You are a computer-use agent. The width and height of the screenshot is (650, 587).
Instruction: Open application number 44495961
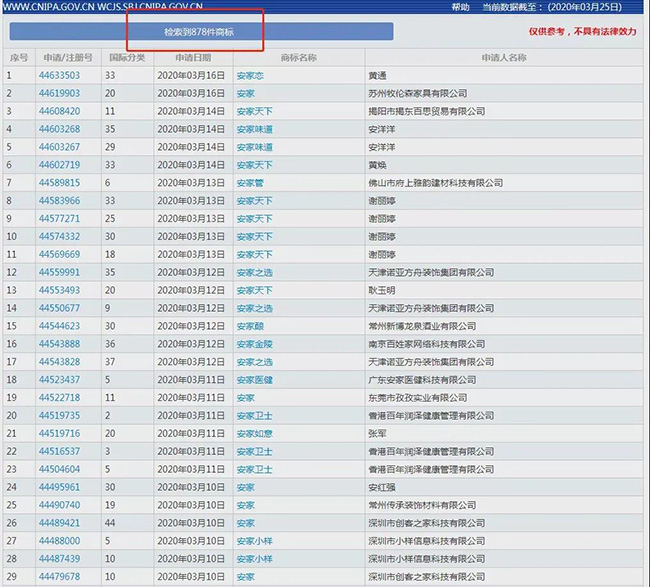[x=59, y=488]
